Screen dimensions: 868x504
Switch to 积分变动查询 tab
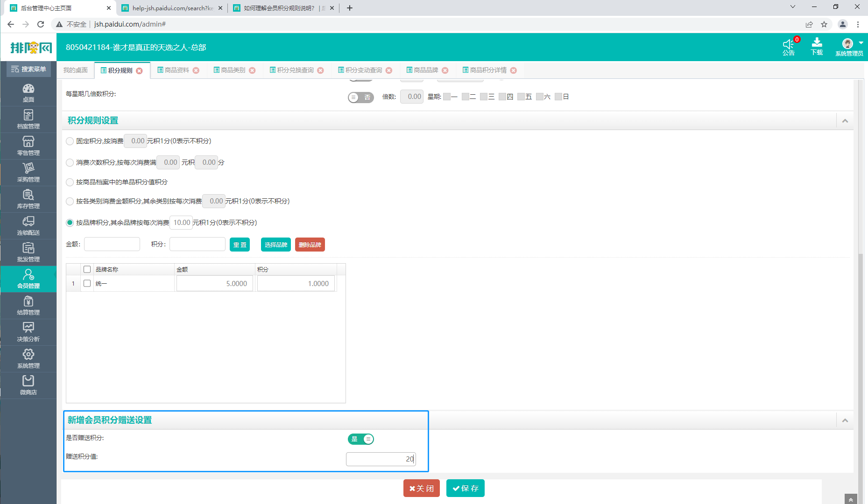(360, 70)
